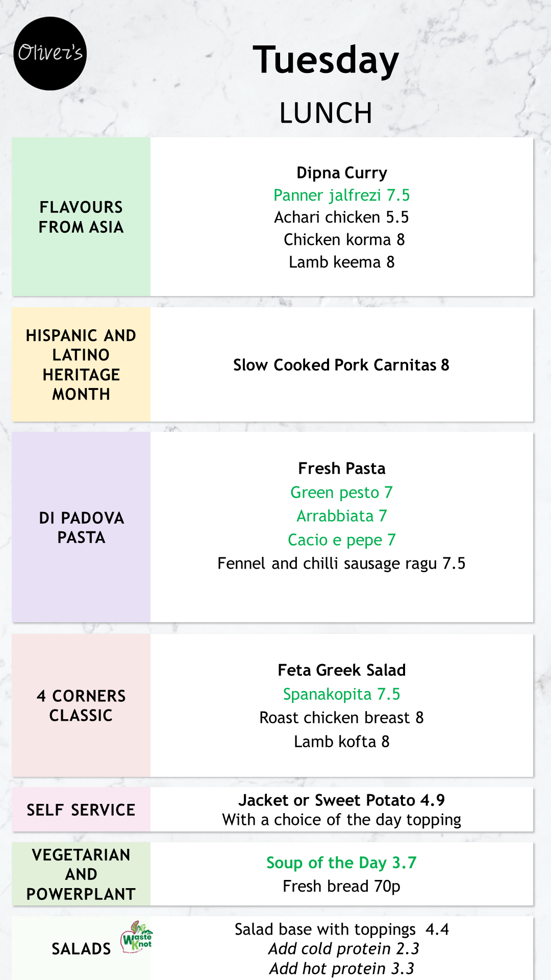Click the Oliver's round logo
Screen dimensions: 551x980
[x=50, y=54]
